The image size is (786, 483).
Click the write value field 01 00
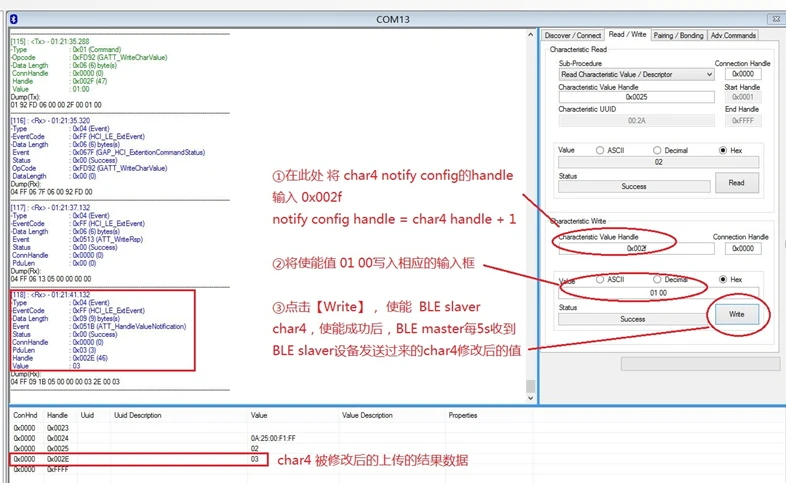(658, 293)
